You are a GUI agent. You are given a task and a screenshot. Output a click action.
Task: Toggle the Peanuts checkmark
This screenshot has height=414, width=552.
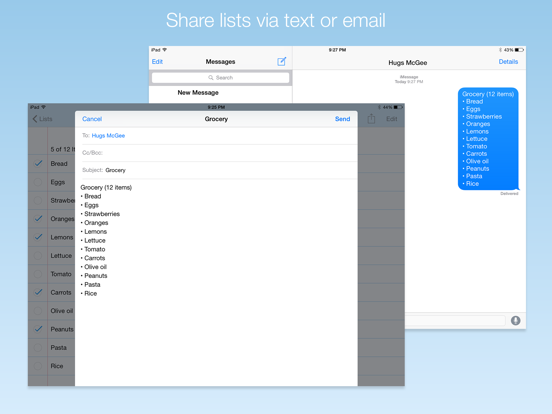(x=38, y=329)
